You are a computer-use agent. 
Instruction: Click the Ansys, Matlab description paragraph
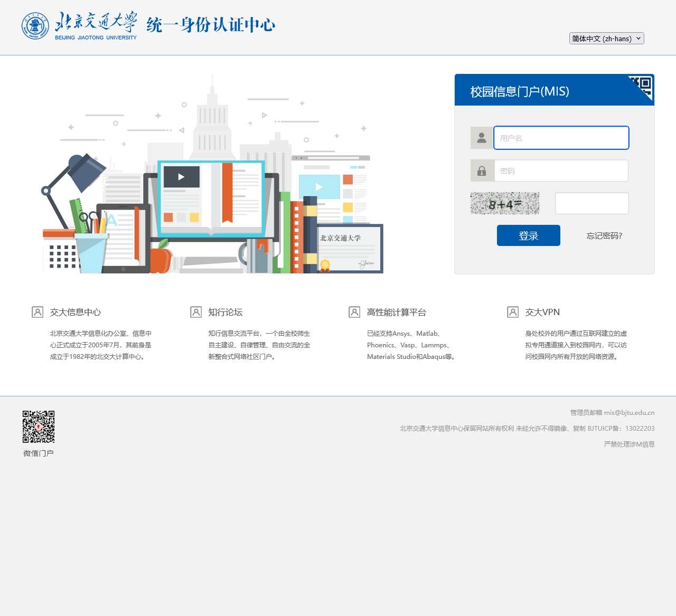click(411, 345)
